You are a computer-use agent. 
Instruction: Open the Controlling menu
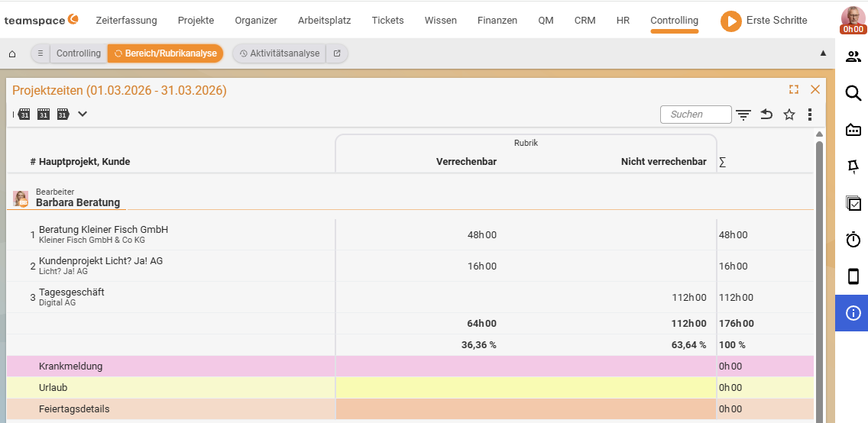(x=674, y=21)
